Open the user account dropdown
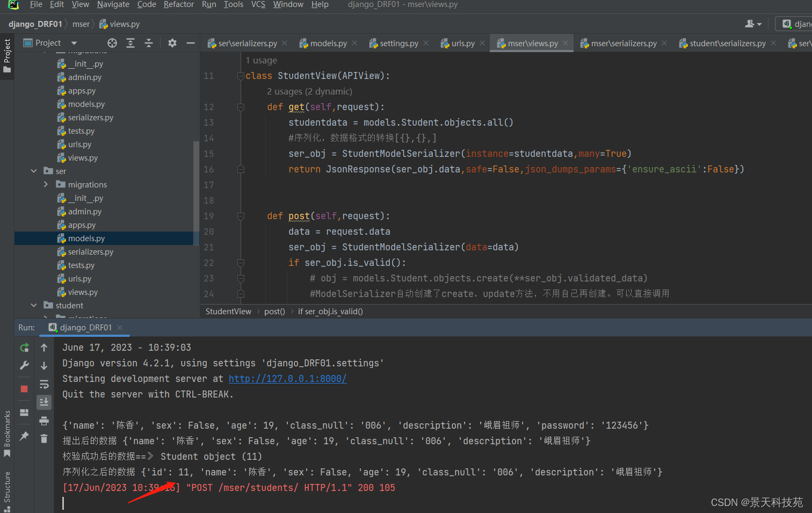The height and width of the screenshot is (513, 812). pyautogui.click(x=753, y=24)
